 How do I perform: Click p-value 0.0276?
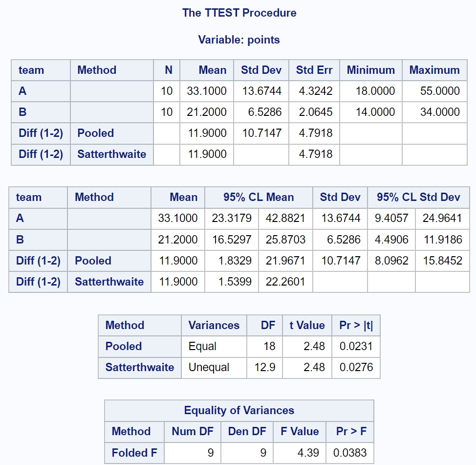click(x=356, y=367)
